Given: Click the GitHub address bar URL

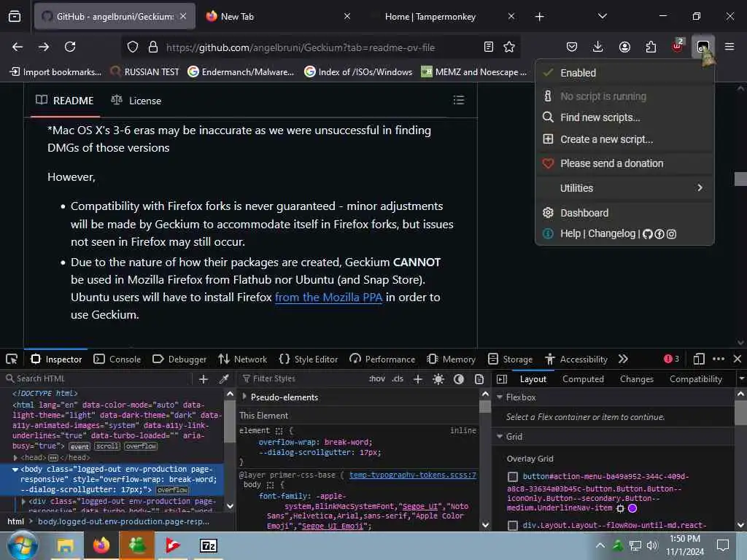Looking at the screenshot, I should pyautogui.click(x=300, y=47).
